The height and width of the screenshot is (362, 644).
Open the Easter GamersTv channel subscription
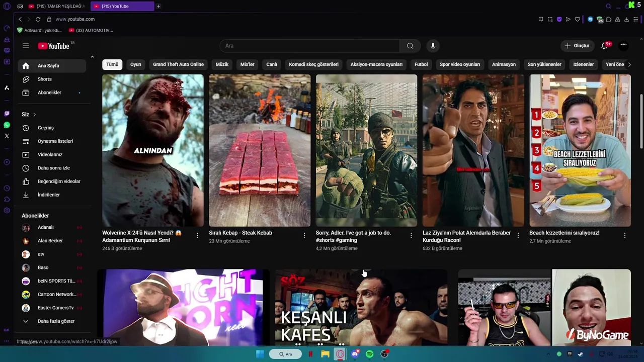(52, 308)
